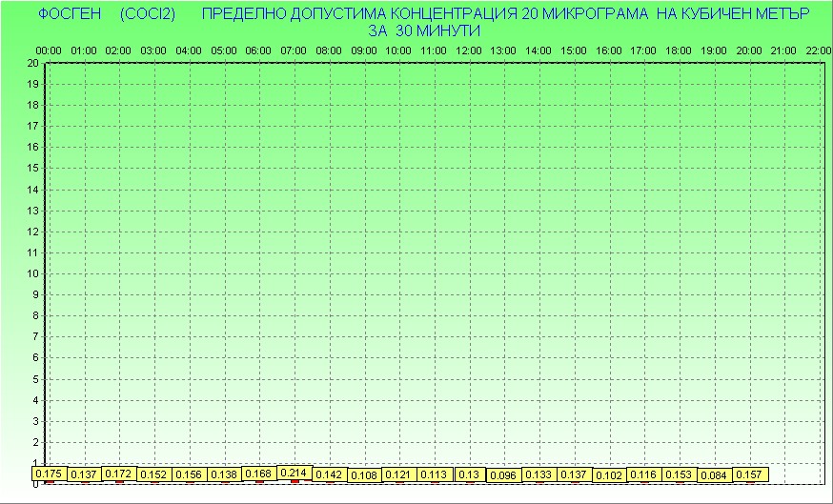Select the 0.113 data value label
The height and width of the screenshot is (504, 833).
434,474
